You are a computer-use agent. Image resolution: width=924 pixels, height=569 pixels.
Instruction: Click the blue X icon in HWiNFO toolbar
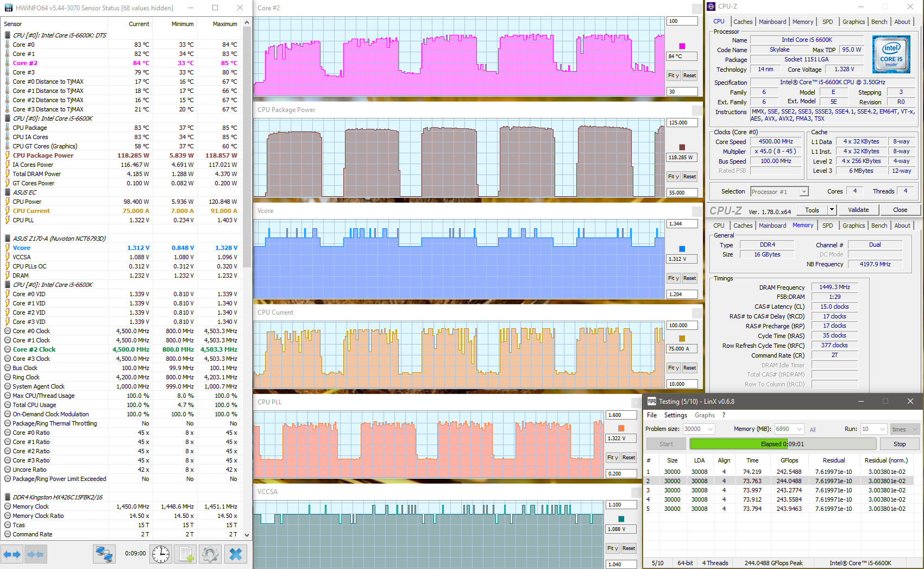[x=236, y=554]
